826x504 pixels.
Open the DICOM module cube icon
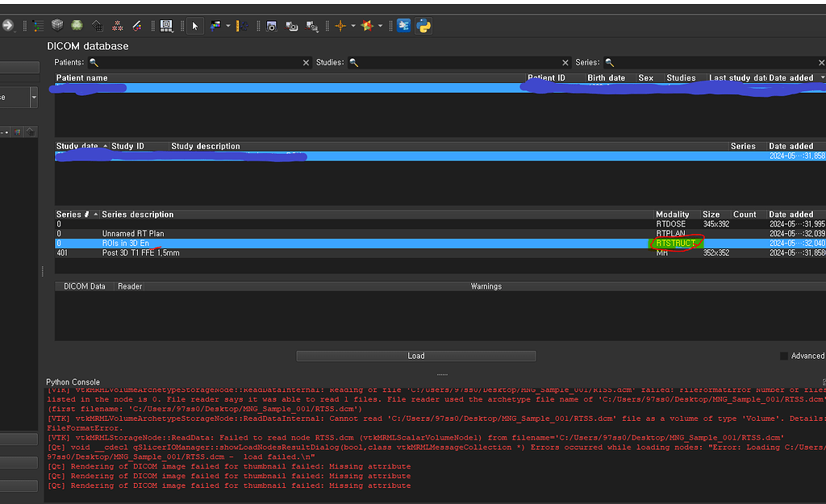[56, 25]
